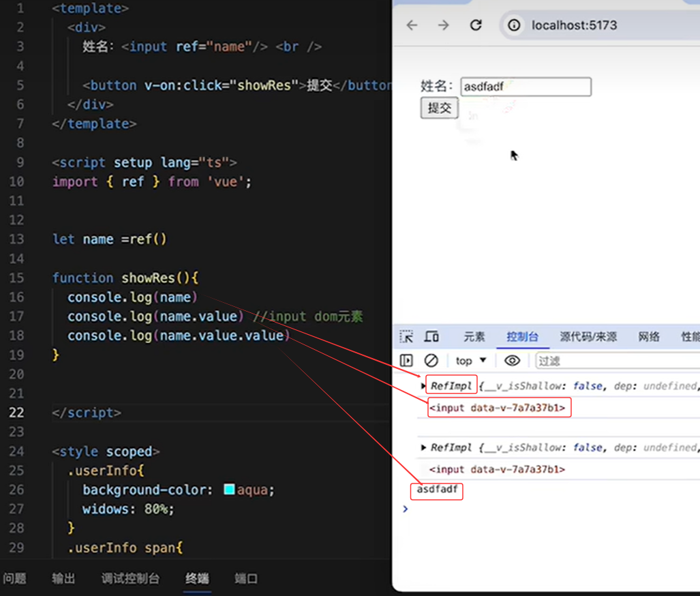Switch to the 元素 DevTools tab
The height and width of the screenshot is (596, 700).
tap(474, 337)
